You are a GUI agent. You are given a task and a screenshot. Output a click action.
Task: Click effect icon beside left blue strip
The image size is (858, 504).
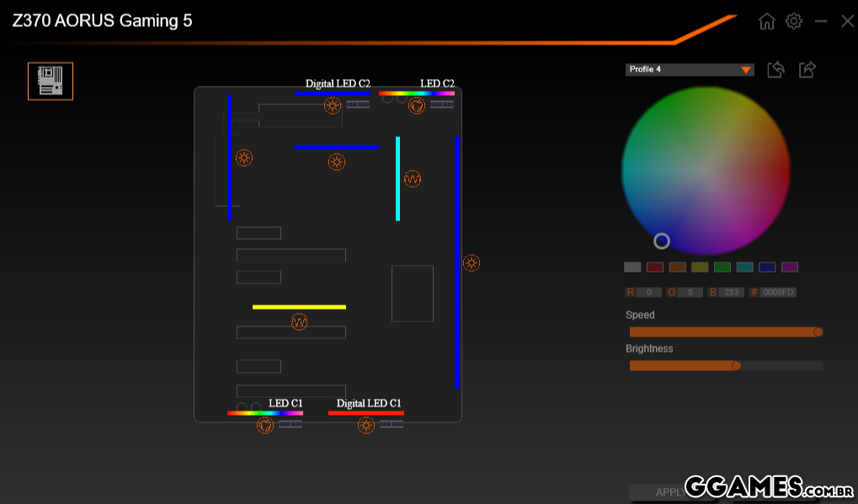(x=243, y=157)
